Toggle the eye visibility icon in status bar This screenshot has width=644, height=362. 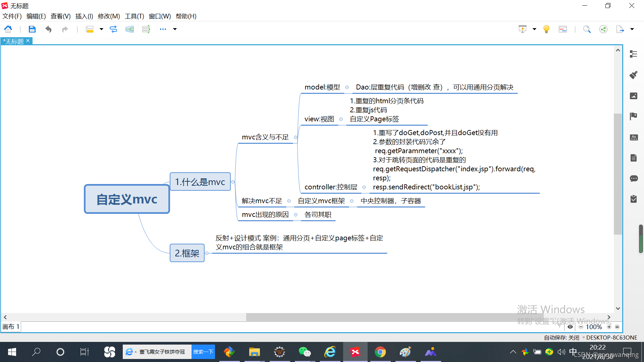coord(570,327)
